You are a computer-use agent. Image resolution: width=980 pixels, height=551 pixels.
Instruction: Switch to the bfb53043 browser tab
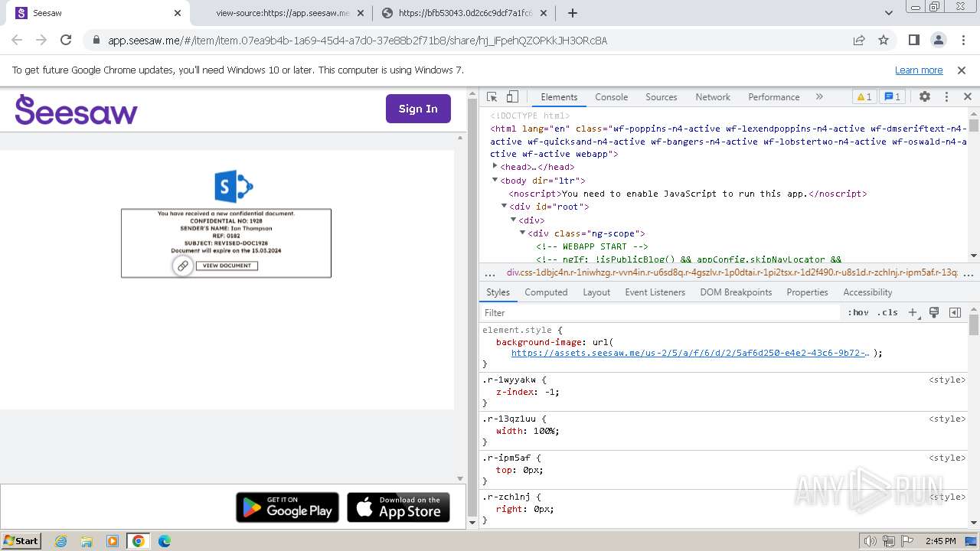click(x=464, y=13)
